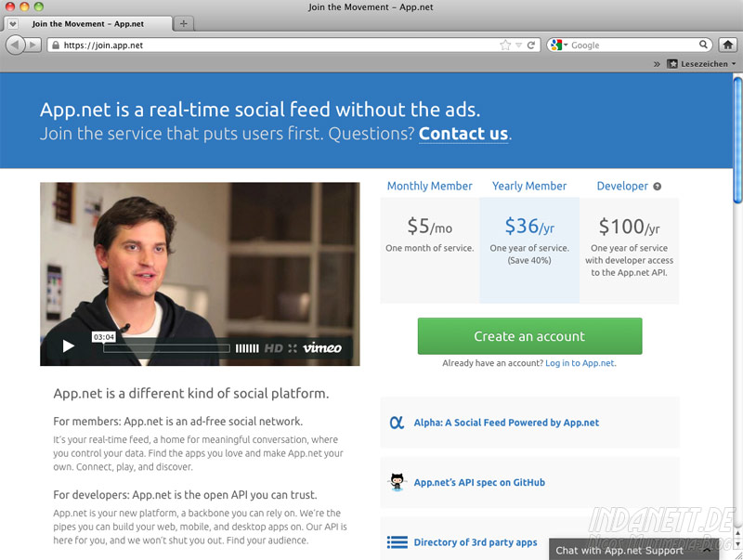Click the browser Back arrow button
Viewport: 743px width, 560px height.
(x=15, y=45)
